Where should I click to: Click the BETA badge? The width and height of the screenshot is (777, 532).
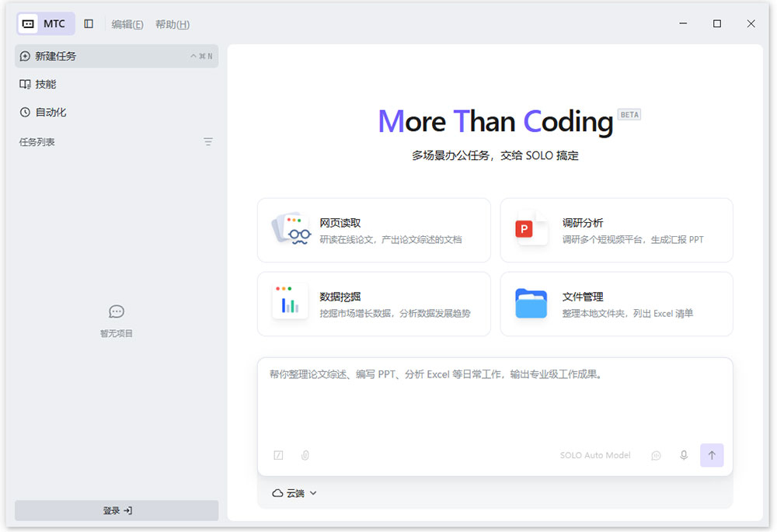(629, 114)
